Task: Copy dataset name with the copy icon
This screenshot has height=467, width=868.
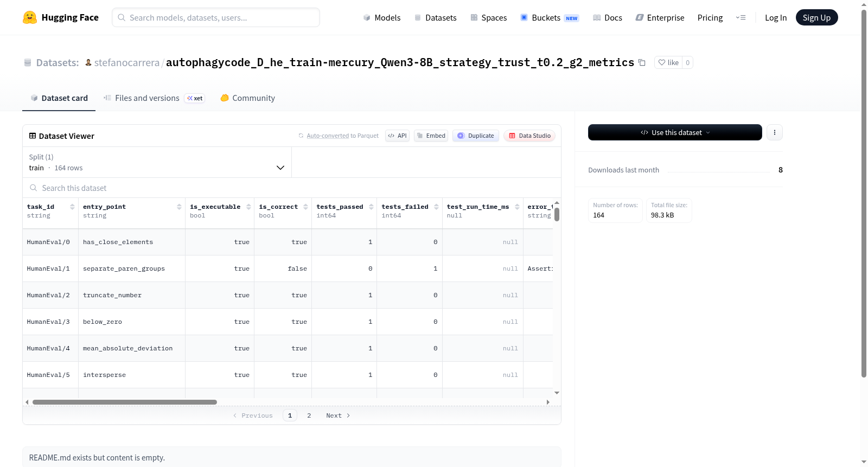Action: [x=642, y=62]
